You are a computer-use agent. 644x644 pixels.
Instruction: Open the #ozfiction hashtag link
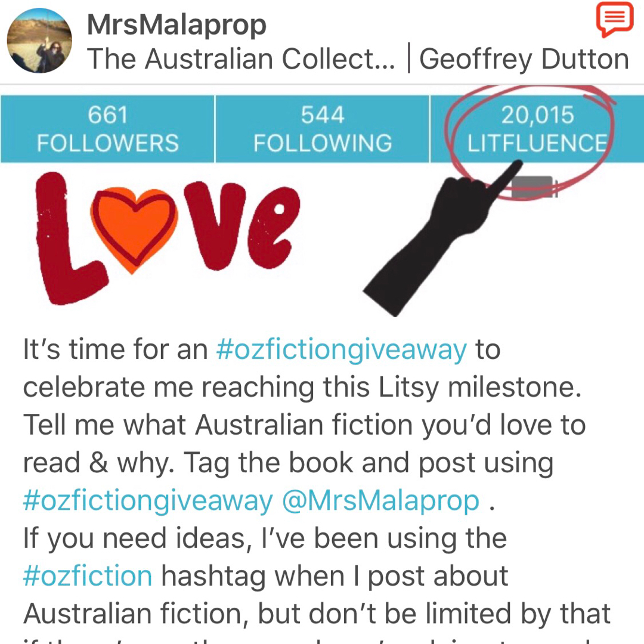pyautogui.click(x=88, y=576)
